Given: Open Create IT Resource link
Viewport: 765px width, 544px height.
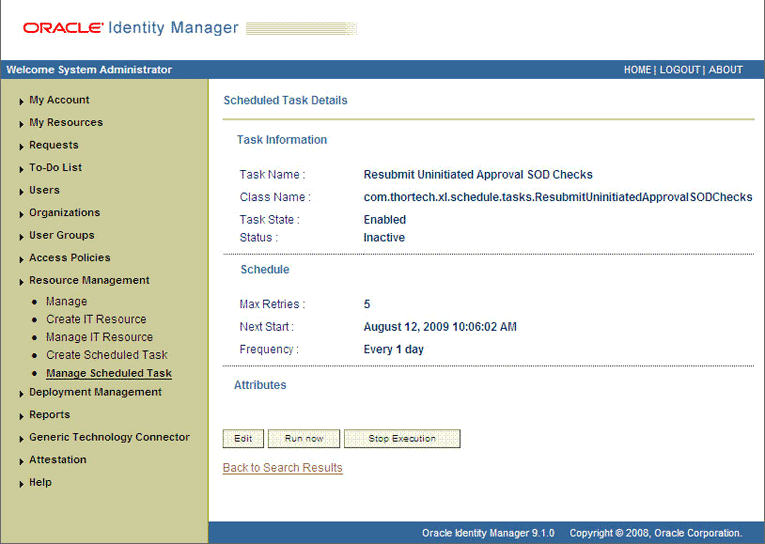Looking at the screenshot, I should pos(96,319).
